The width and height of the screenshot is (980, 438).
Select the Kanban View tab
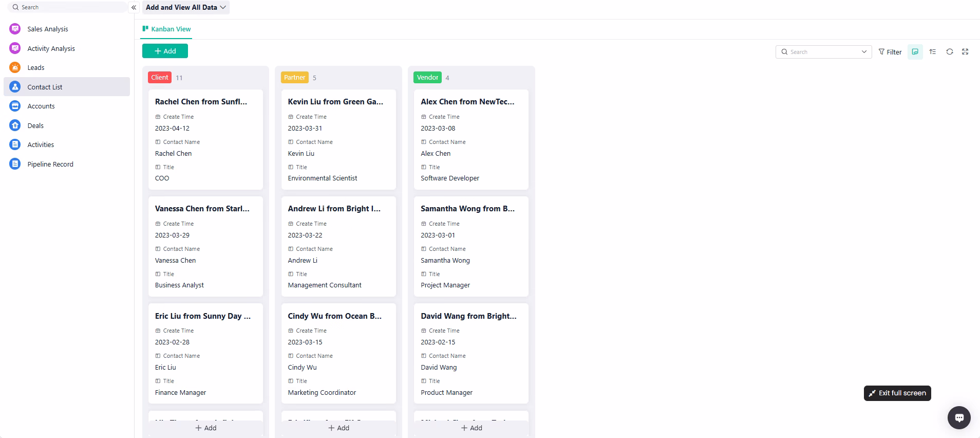pyautogui.click(x=166, y=29)
